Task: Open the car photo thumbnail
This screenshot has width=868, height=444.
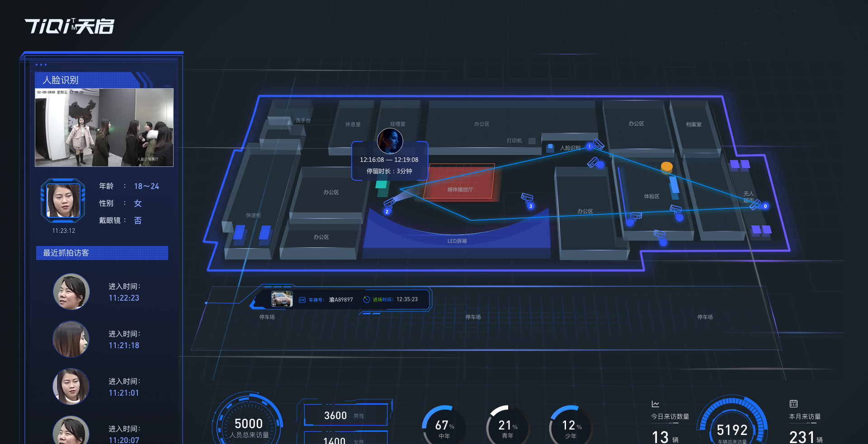Action: [282, 299]
